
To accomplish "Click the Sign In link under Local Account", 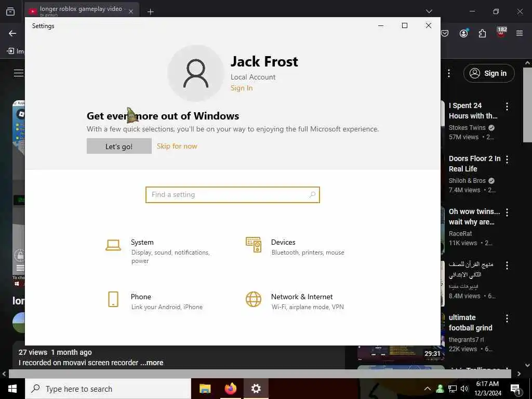I will [242, 88].
